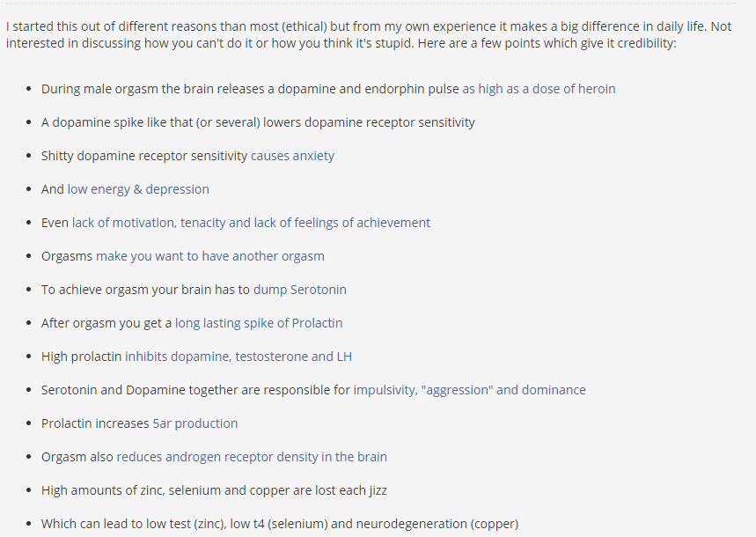
Task: Click the 'A dopamine spike like that' bullet text
Action: point(258,122)
